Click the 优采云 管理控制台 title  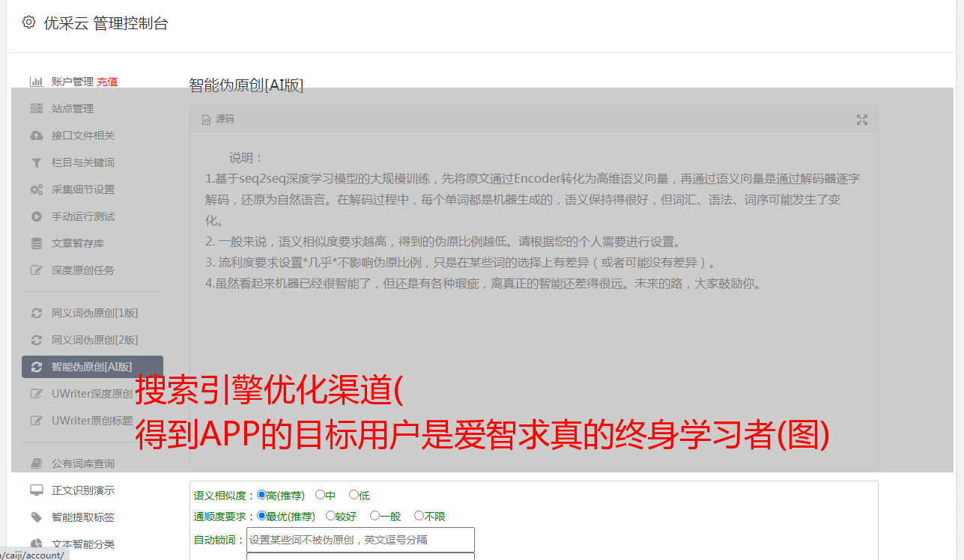[106, 23]
